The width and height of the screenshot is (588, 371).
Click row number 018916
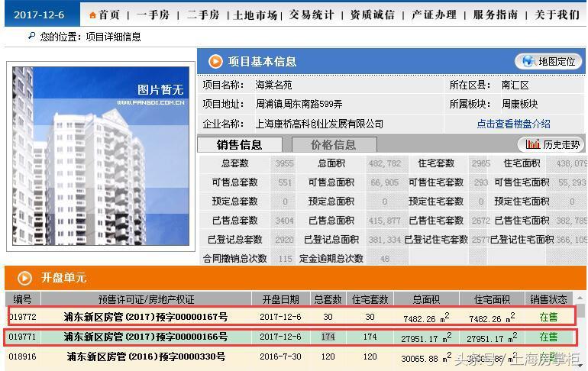coord(22,356)
